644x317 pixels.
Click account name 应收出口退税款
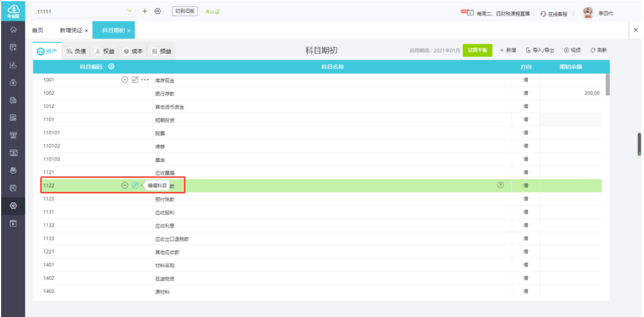(172, 239)
